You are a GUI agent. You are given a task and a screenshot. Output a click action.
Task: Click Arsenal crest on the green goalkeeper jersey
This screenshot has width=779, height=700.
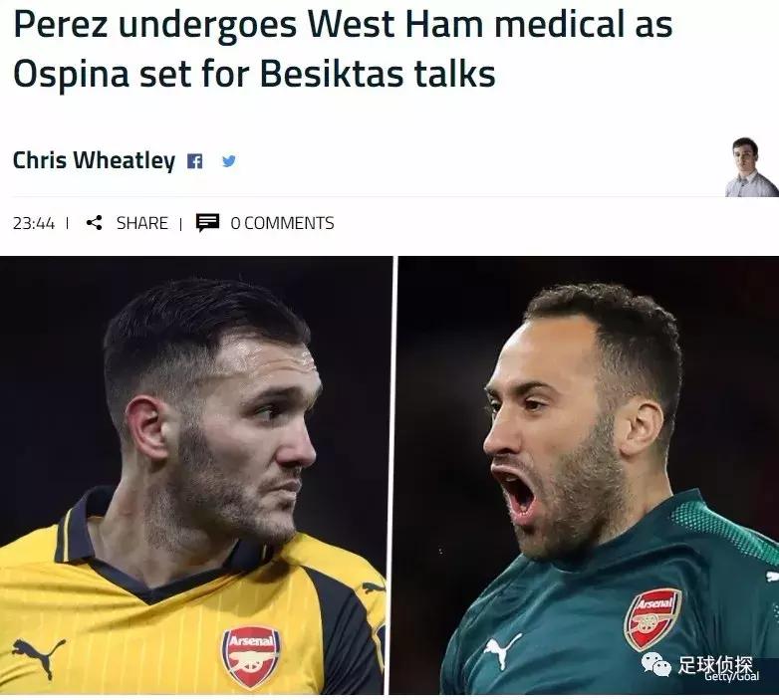(x=652, y=618)
